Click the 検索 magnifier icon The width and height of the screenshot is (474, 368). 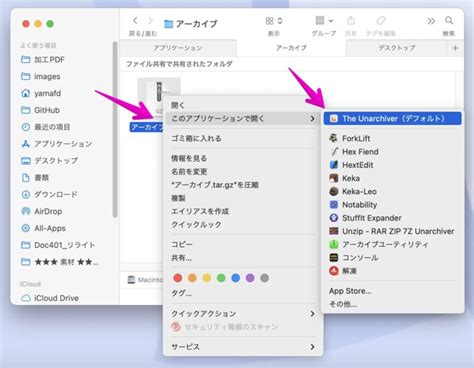(449, 21)
